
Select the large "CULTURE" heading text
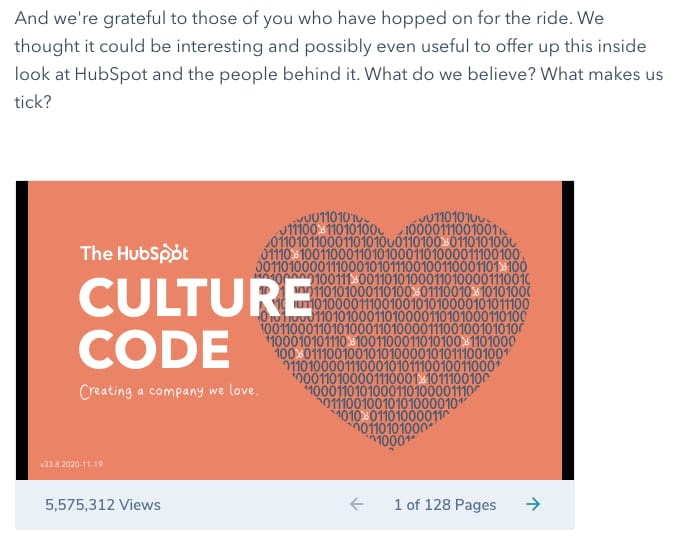pyautogui.click(x=195, y=297)
